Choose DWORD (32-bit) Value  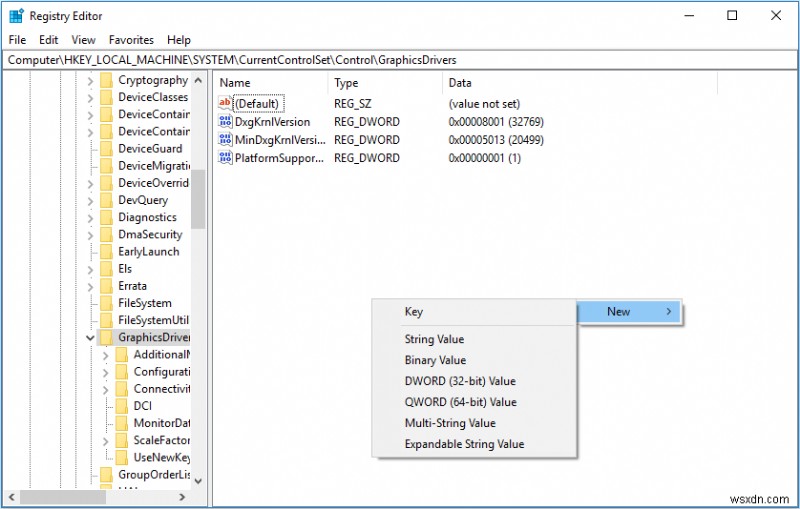coord(474,381)
